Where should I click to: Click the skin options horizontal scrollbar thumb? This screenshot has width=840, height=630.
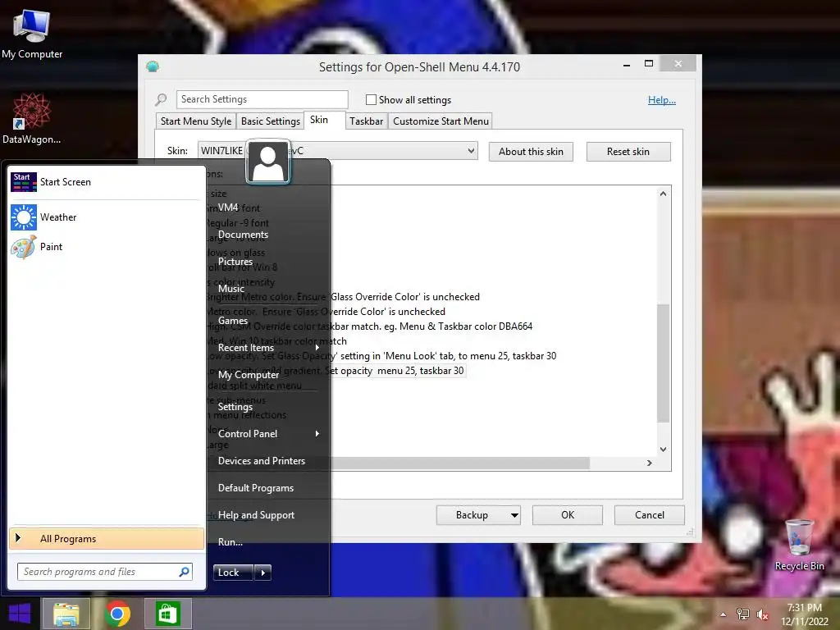pos(459,463)
